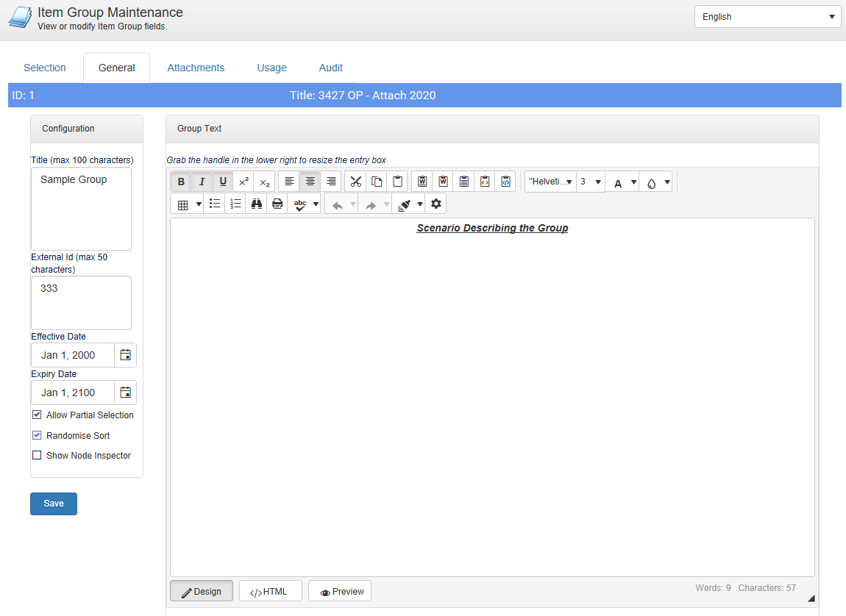
Task: Click the Save button
Action: pyautogui.click(x=54, y=504)
